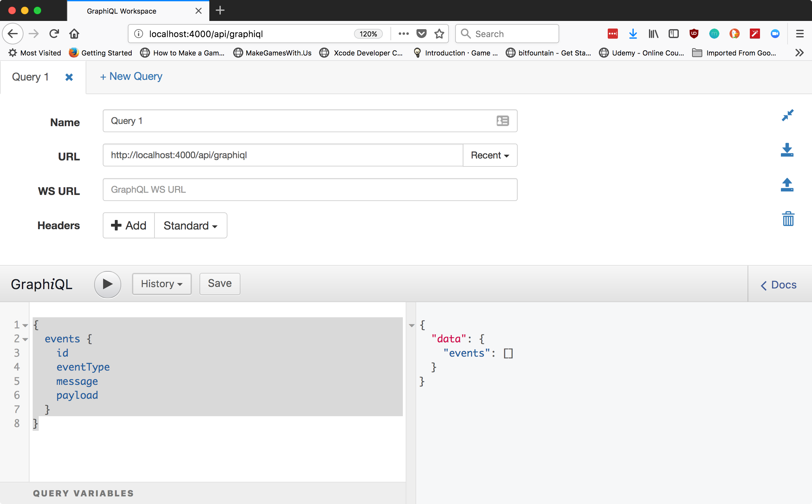Open the Zoom extension icon
Viewport: 812px width, 504px height.
(x=775, y=34)
